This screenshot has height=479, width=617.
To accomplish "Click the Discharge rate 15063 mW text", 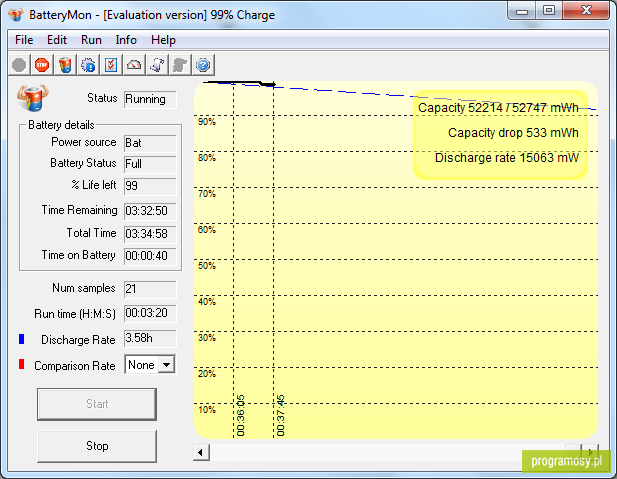I will tap(507, 158).
